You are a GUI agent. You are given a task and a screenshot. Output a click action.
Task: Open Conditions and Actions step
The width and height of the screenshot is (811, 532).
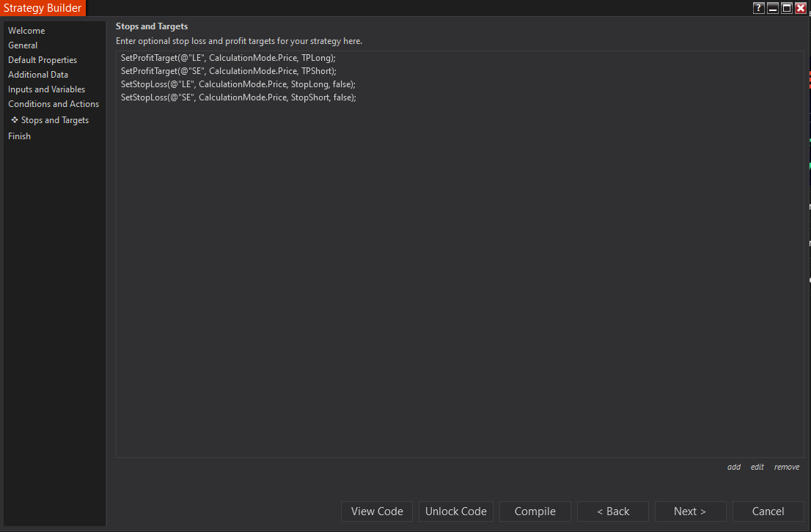click(x=54, y=104)
